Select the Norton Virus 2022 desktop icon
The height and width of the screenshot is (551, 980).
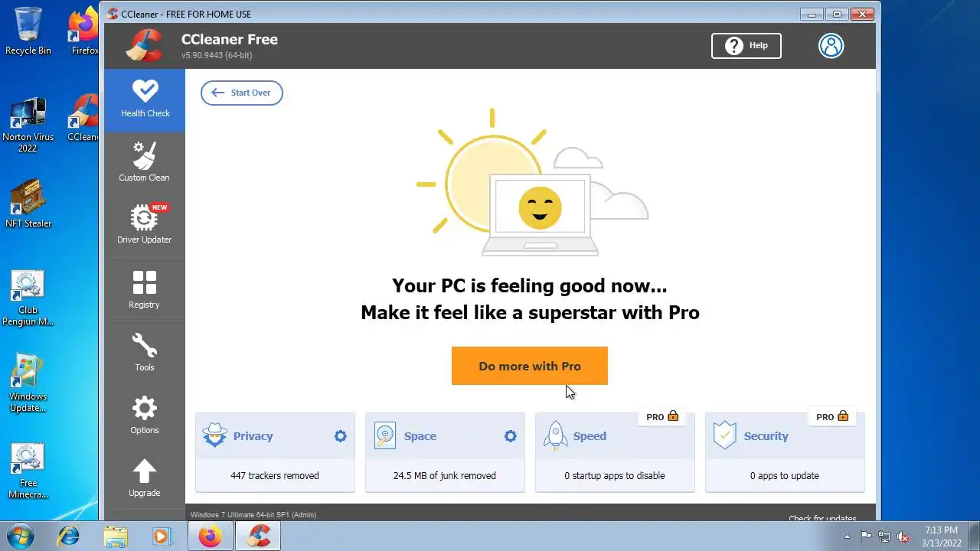(x=28, y=126)
